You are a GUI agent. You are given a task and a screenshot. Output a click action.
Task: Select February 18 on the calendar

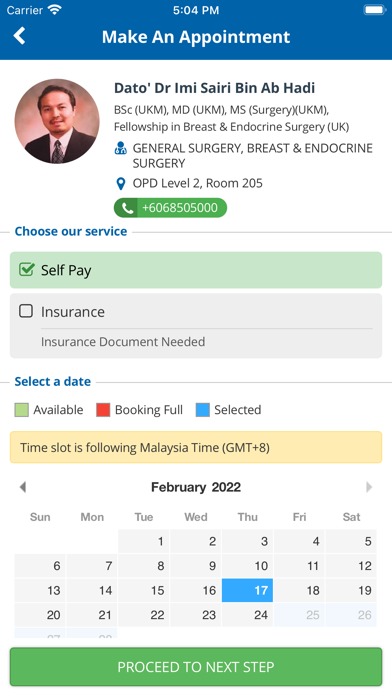tap(299, 590)
